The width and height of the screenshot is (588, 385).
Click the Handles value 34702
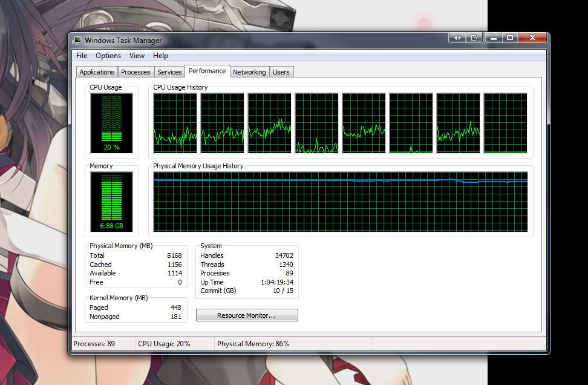(284, 255)
